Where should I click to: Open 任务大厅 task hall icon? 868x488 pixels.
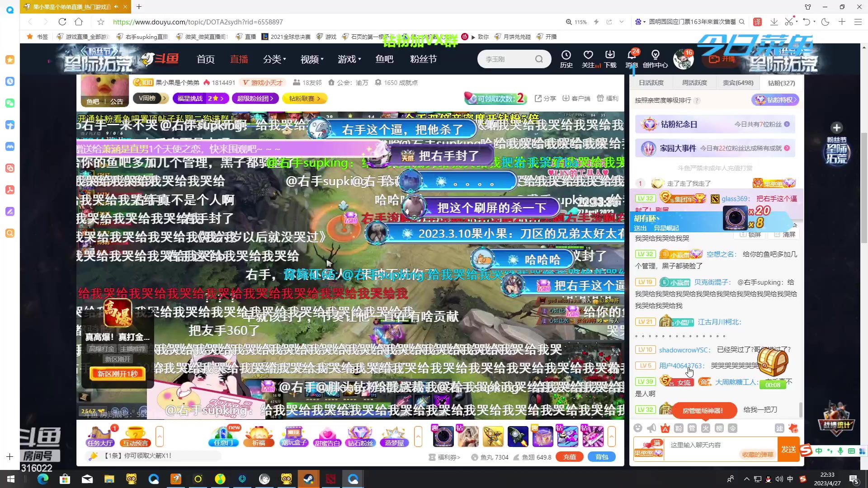(x=100, y=436)
